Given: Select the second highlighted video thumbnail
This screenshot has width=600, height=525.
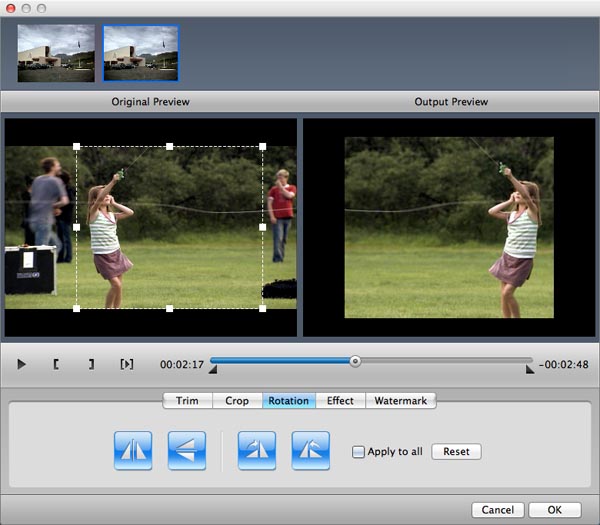Looking at the screenshot, I should coord(141,53).
